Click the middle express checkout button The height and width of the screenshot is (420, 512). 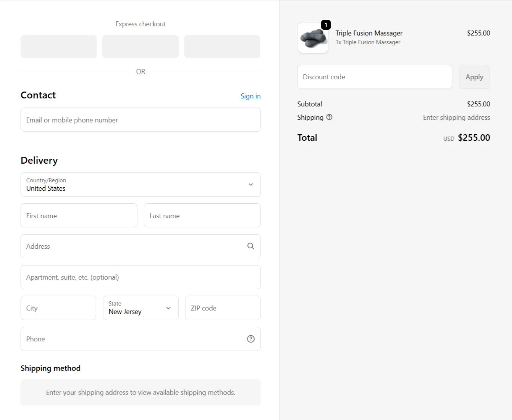[x=141, y=47]
